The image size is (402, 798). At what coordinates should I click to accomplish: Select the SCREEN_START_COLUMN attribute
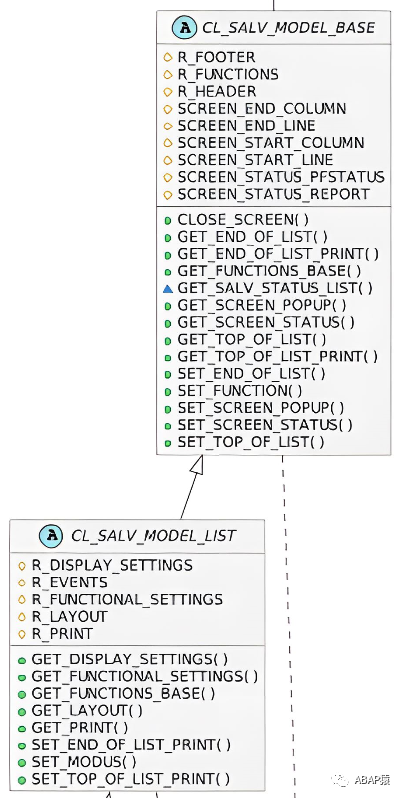click(x=271, y=143)
